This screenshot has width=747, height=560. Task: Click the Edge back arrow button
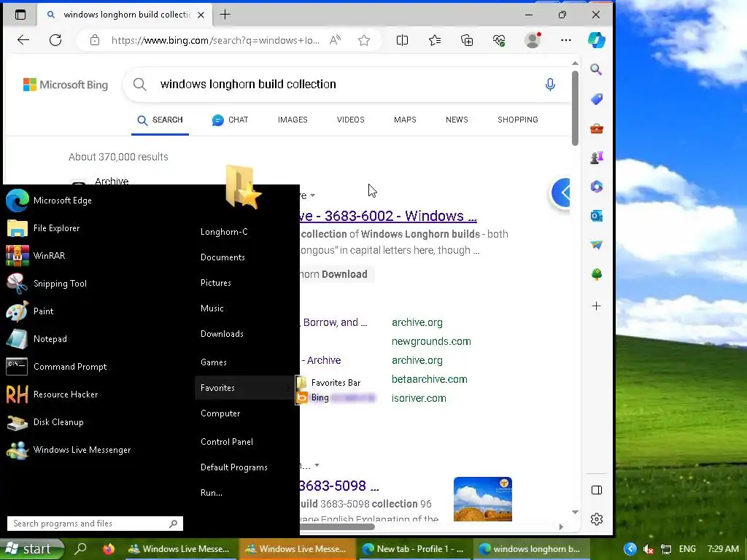[23, 40]
